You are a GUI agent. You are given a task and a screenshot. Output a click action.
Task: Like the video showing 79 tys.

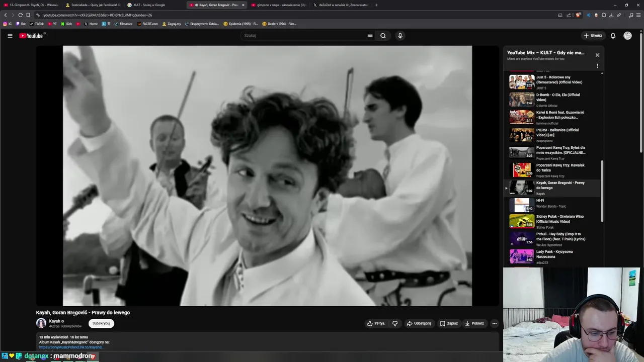click(376, 323)
